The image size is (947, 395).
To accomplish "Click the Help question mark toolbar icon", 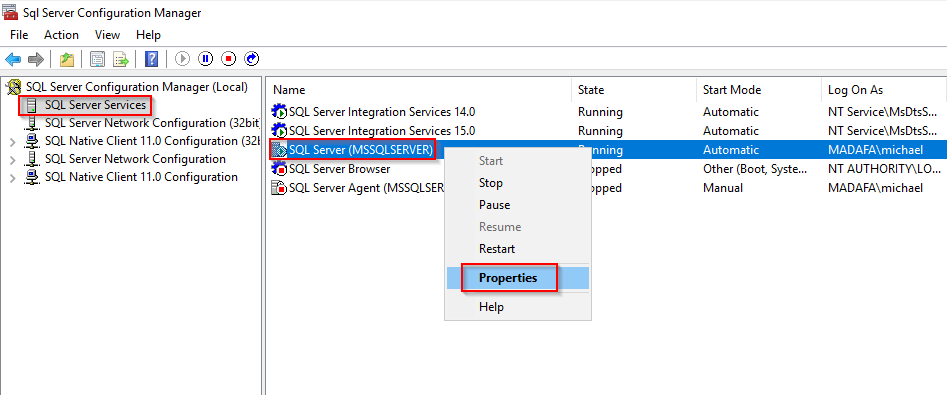I will click(152, 59).
